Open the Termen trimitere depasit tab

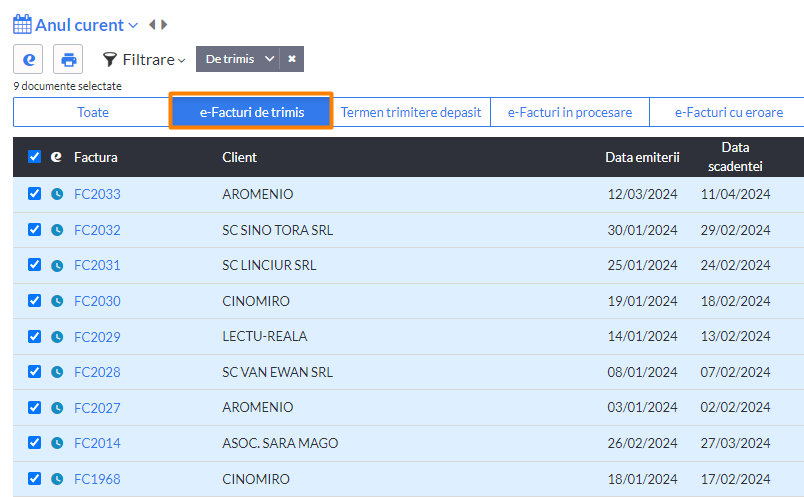[411, 112]
